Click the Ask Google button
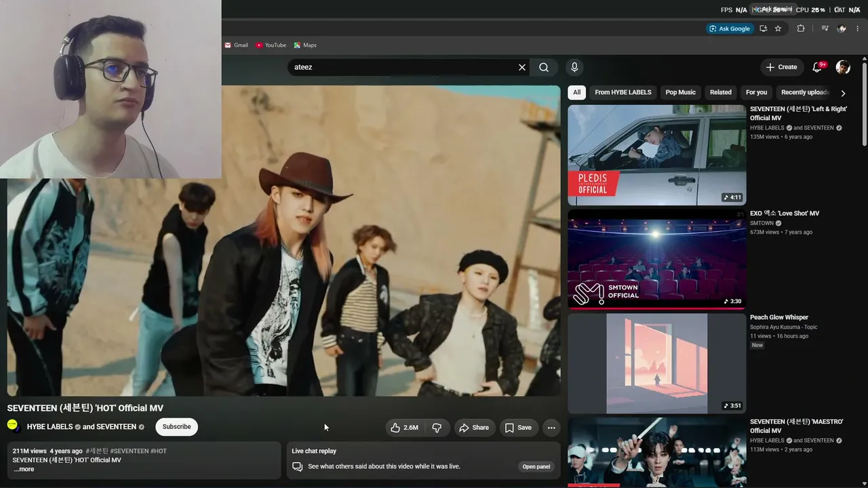The width and height of the screenshot is (868, 488). click(730, 28)
